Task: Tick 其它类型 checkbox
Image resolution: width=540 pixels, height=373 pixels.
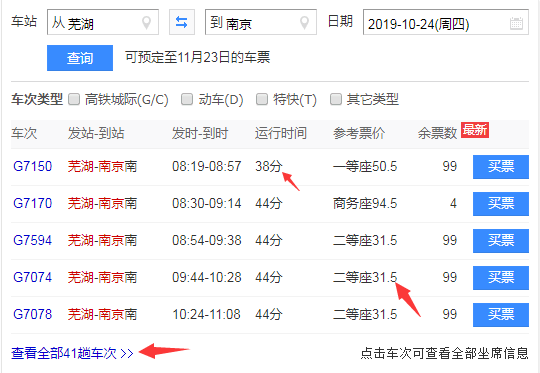Action: 336,99
